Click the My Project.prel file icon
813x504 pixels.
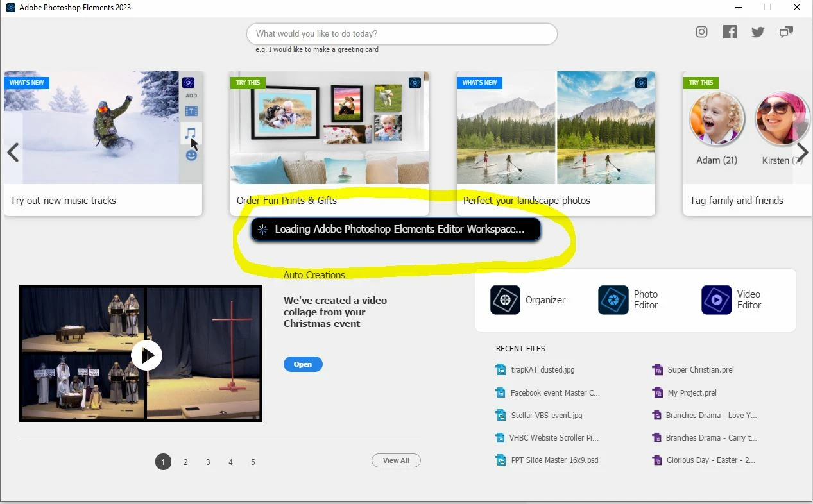[657, 392]
